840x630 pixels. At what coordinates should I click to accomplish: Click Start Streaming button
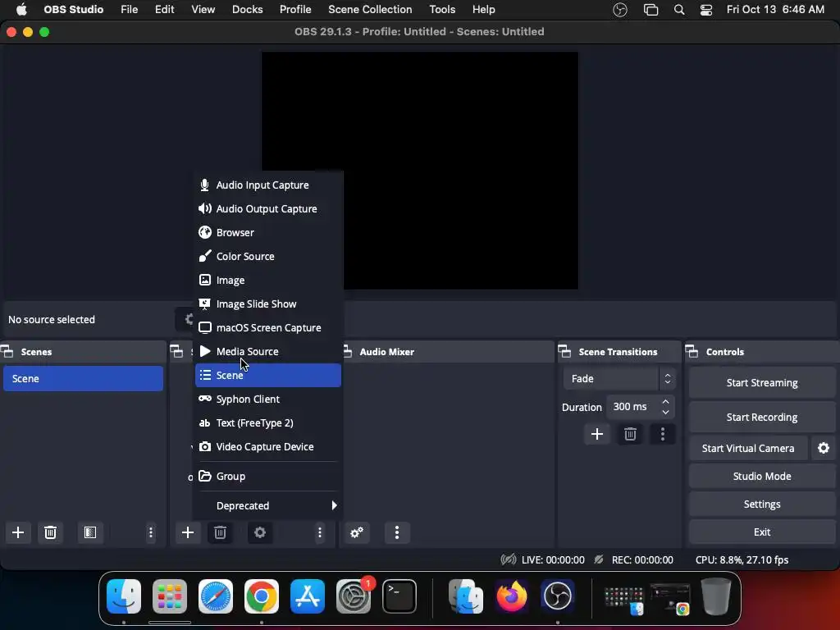coord(762,382)
